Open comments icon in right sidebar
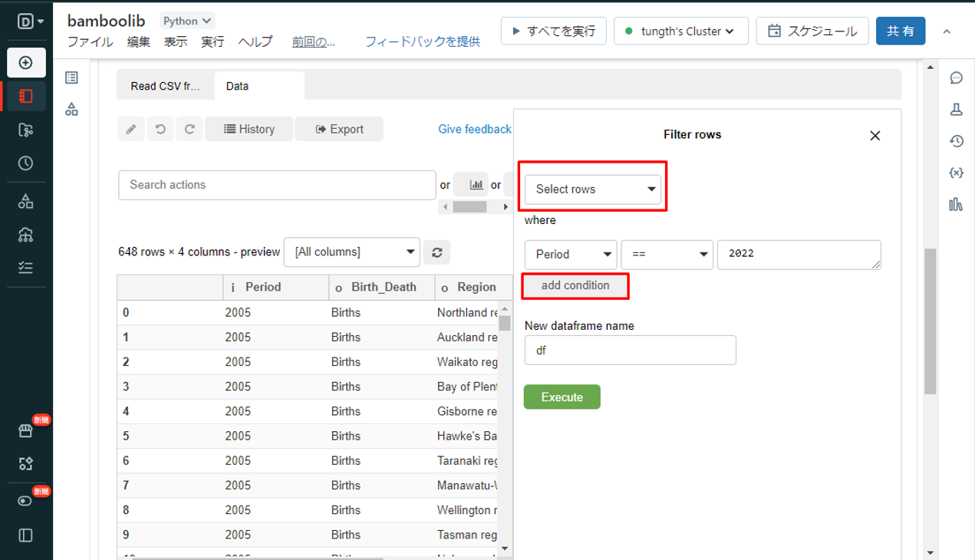 pyautogui.click(x=956, y=77)
